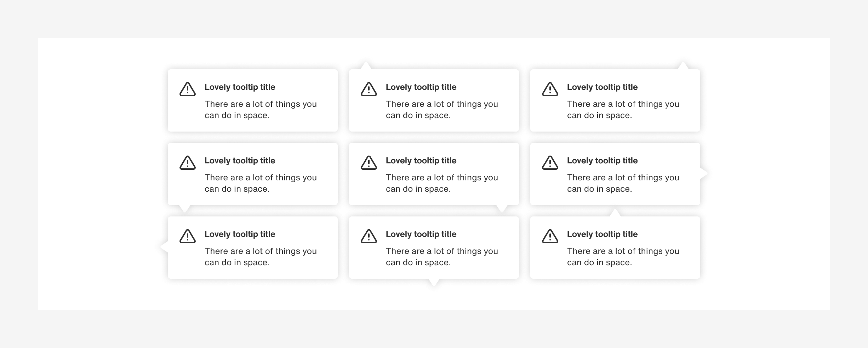Click body text in tooltip with bottom-center arrow
Image resolution: width=868 pixels, height=348 pixels.
[442, 257]
